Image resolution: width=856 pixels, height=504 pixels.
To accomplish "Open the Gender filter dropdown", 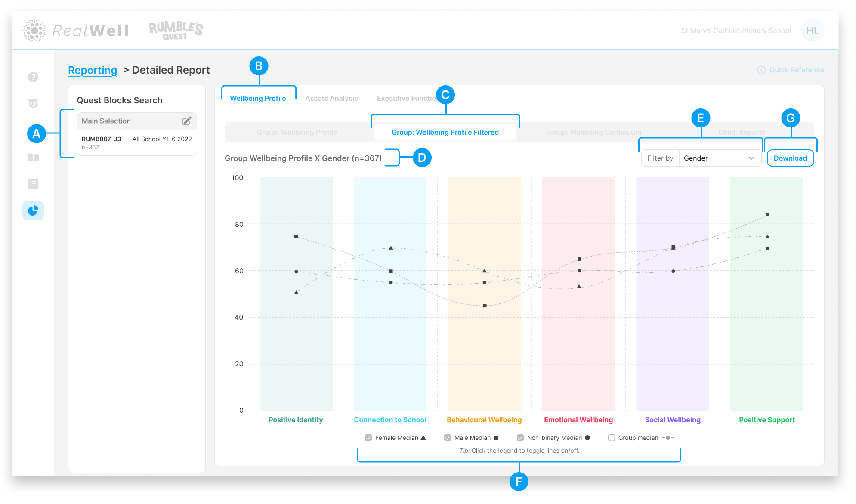I will point(720,158).
